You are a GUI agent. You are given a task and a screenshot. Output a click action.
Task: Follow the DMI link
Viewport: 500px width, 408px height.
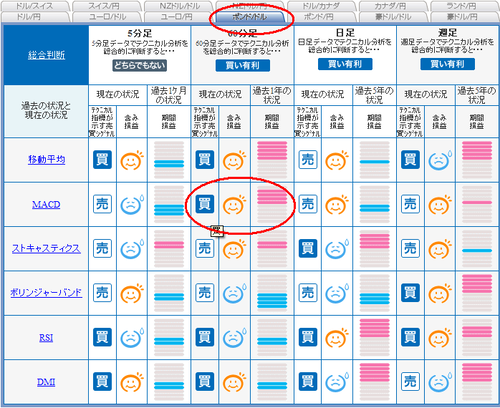(x=46, y=382)
